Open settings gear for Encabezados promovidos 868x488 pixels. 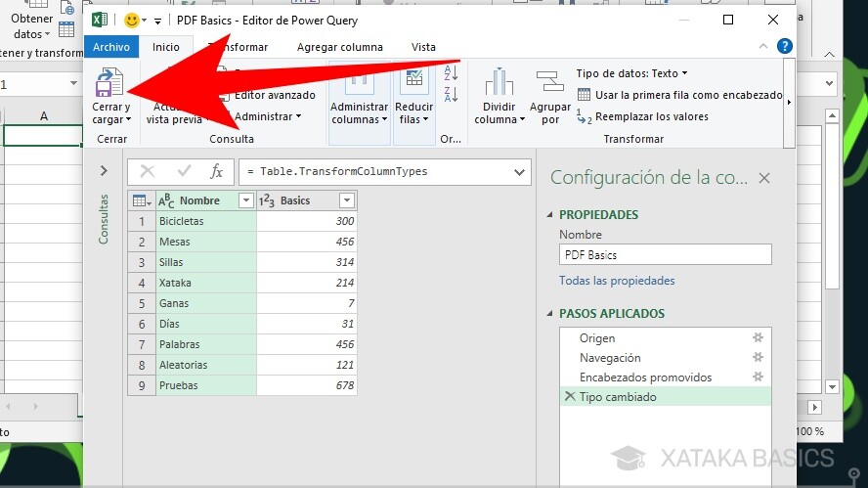click(758, 377)
